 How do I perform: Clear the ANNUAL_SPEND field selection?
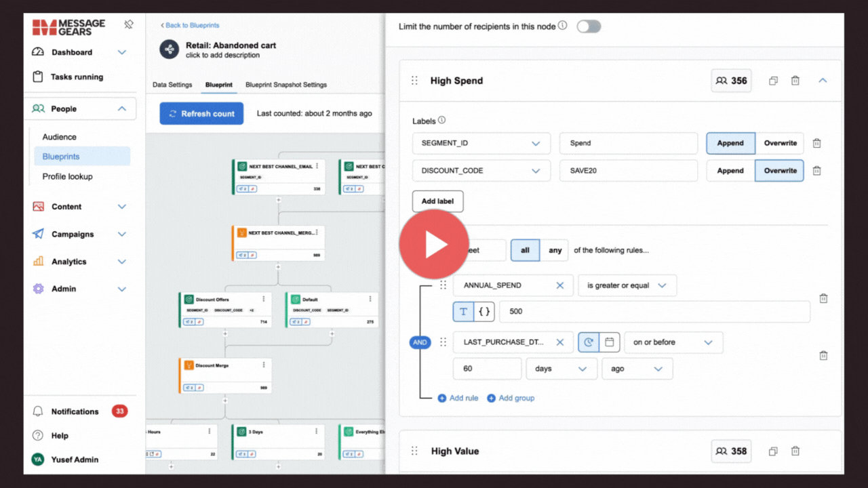point(560,285)
